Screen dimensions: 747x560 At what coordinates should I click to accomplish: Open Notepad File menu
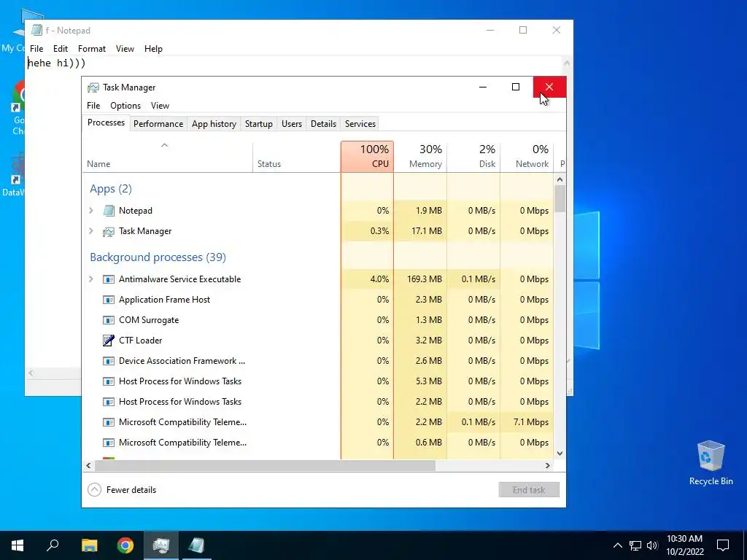coord(36,49)
